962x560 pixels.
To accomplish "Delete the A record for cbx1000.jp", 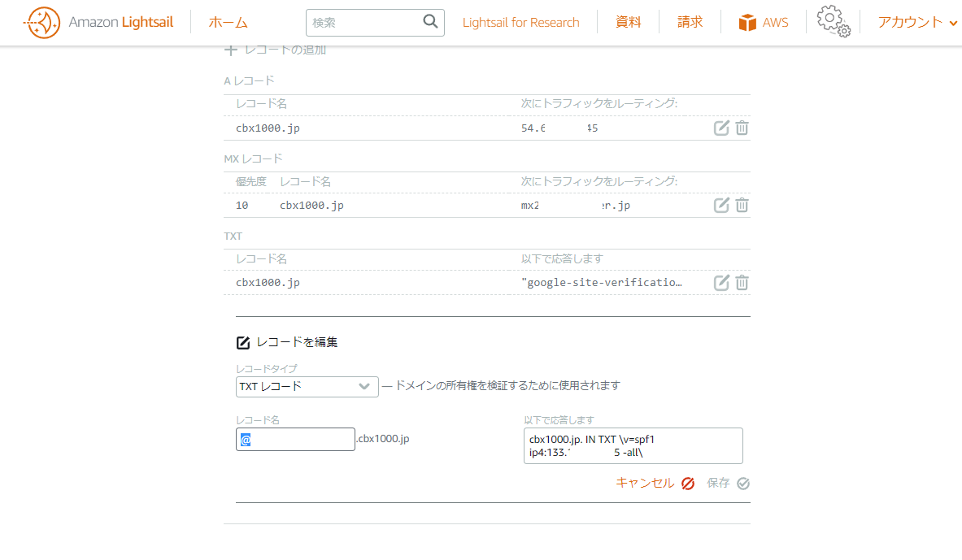I will pos(742,128).
